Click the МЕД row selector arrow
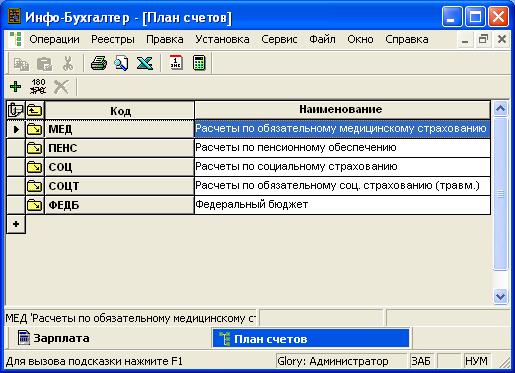The image size is (515, 373). coord(16,129)
